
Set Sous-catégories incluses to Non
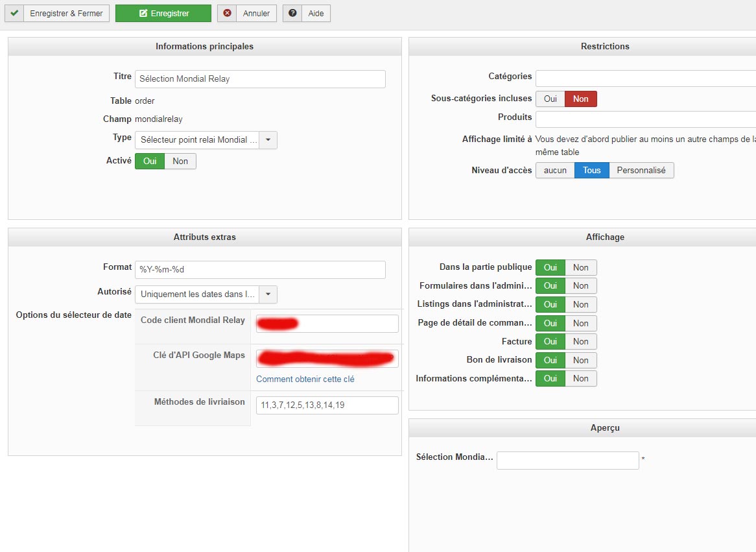tap(580, 99)
